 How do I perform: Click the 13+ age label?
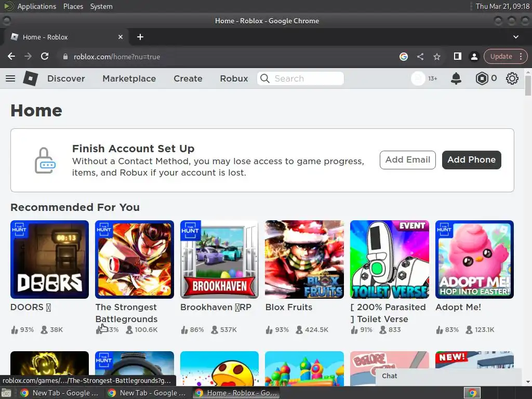point(433,79)
